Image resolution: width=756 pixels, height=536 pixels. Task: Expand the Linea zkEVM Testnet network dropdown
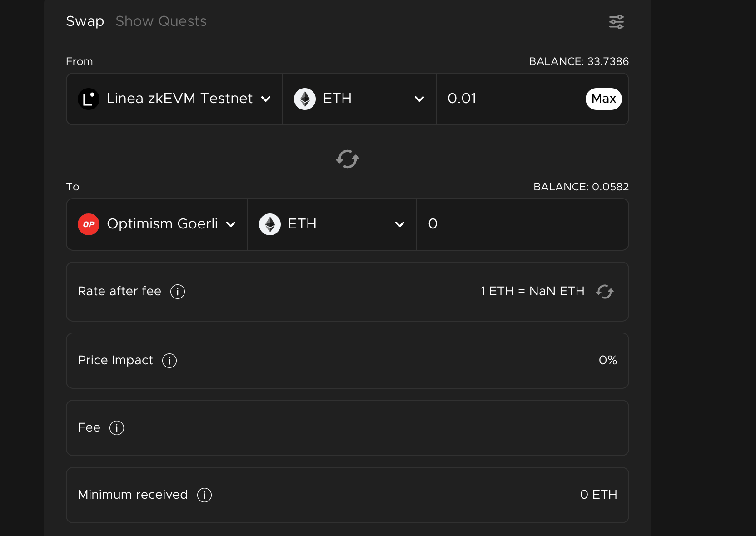pyautogui.click(x=266, y=99)
